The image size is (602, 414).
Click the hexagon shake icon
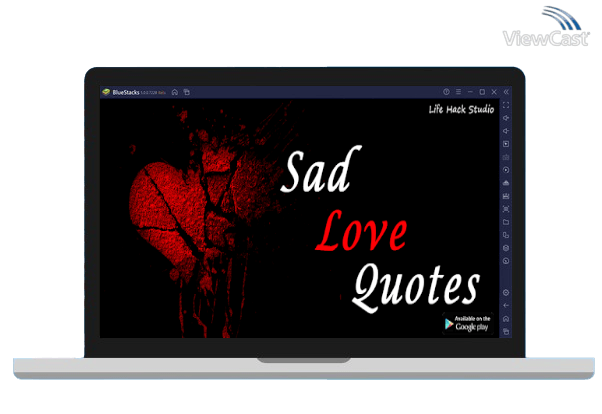tap(506, 248)
